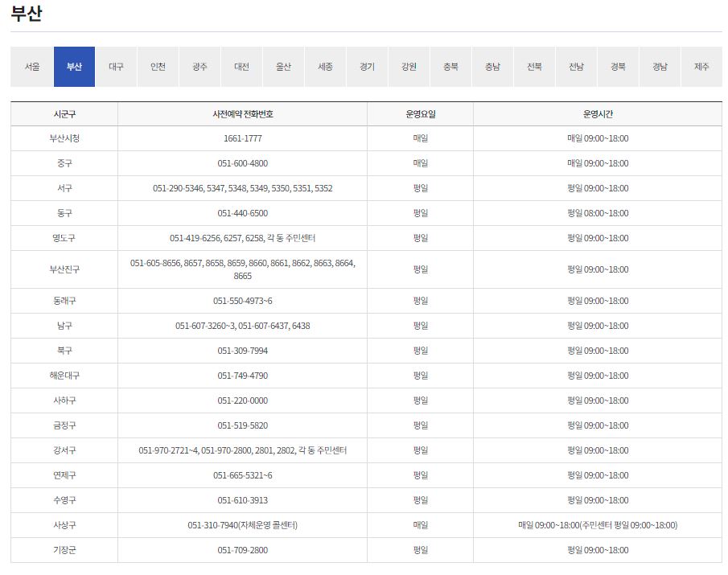
Task: Open the 전북 region tab
Action: 533,67
